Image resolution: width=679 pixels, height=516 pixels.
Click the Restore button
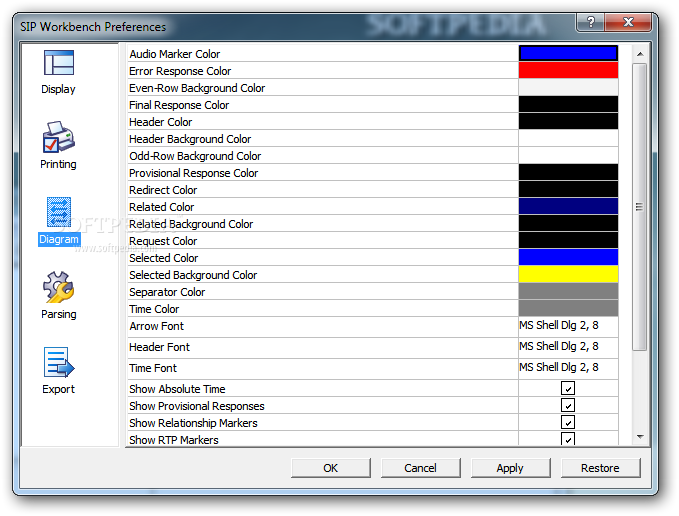click(x=600, y=468)
